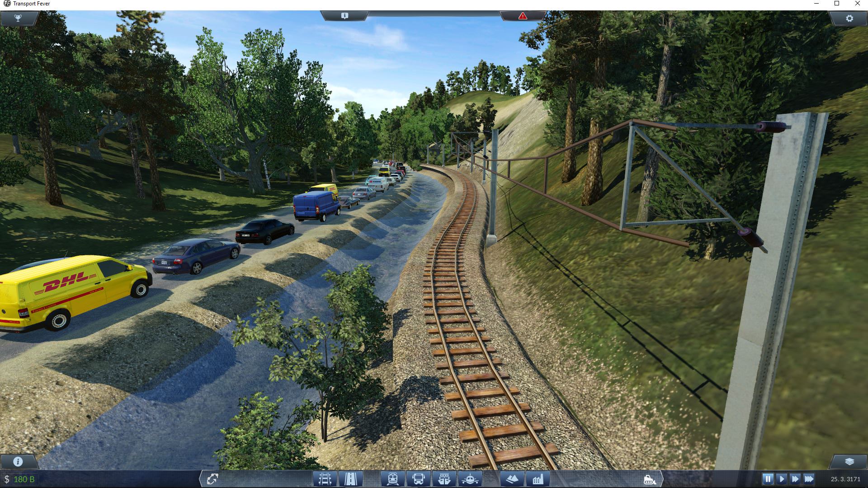
Task: Activate the bulldozer demolish tool
Action: point(650,479)
